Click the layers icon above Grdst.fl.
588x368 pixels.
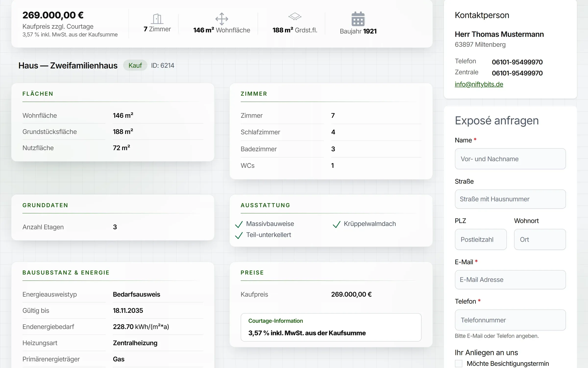click(x=295, y=16)
